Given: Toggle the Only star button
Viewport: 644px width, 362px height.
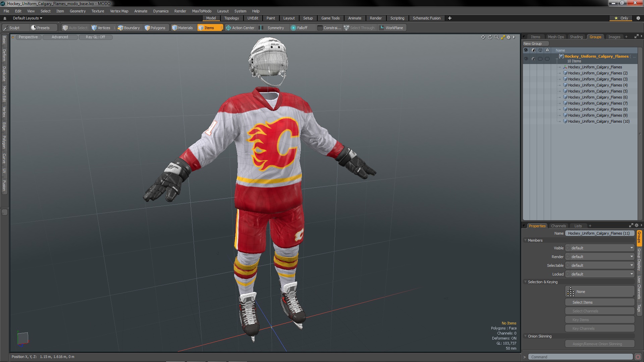Looking at the screenshot, I should coord(621,18).
